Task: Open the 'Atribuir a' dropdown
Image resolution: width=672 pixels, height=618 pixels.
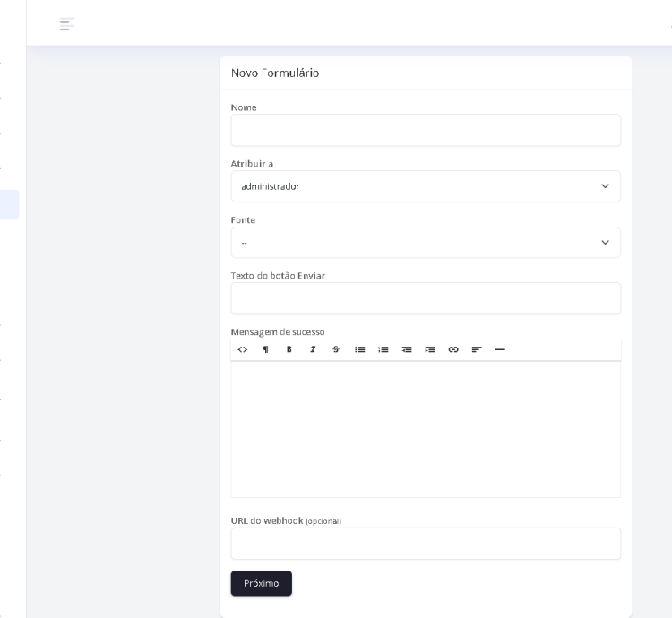Action: (426, 186)
